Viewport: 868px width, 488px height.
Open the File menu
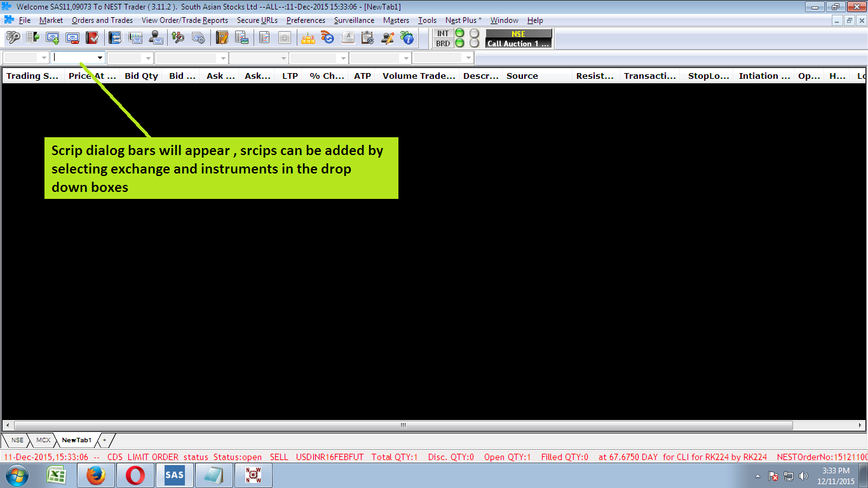point(25,20)
